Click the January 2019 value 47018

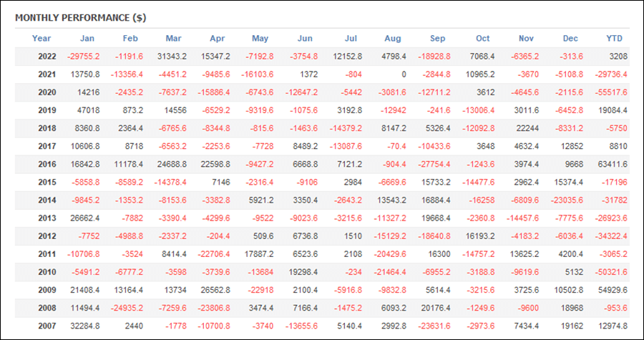pyautogui.click(x=88, y=110)
